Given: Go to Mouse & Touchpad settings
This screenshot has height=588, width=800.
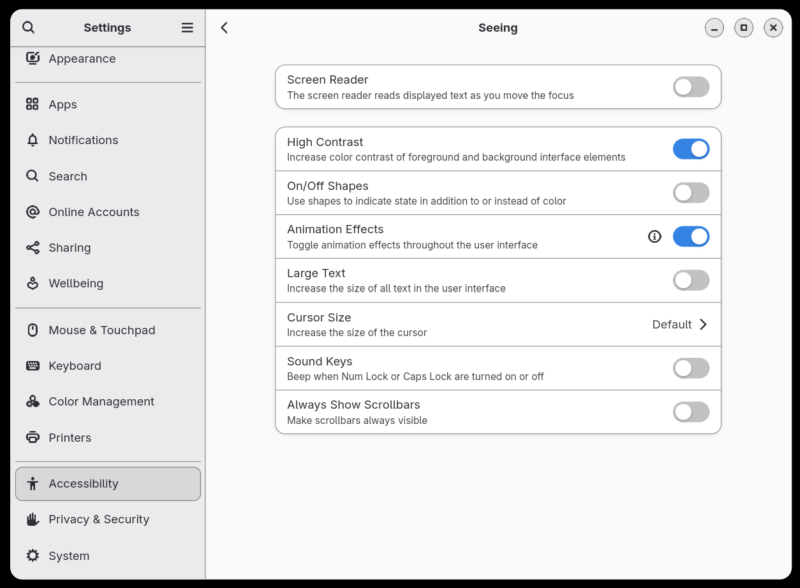Looking at the screenshot, I should (x=101, y=330).
